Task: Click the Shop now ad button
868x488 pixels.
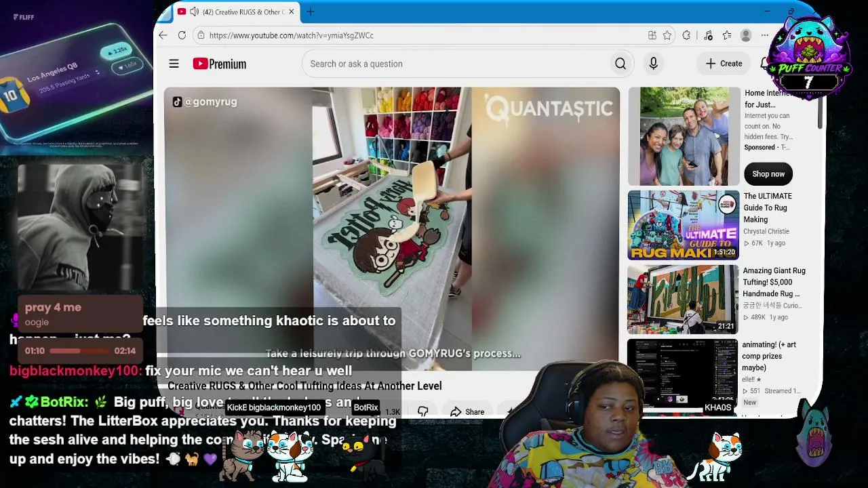Action: tap(768, 174)
